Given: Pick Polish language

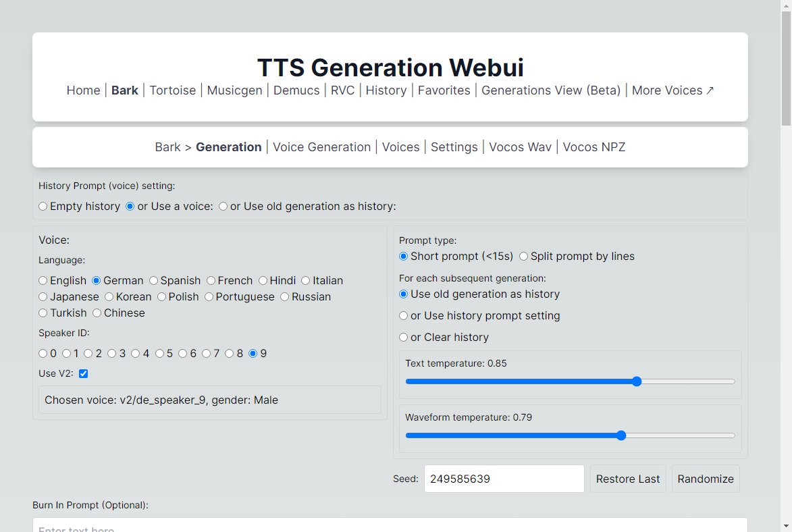Looking at the screenshot, I should (161, 296).
